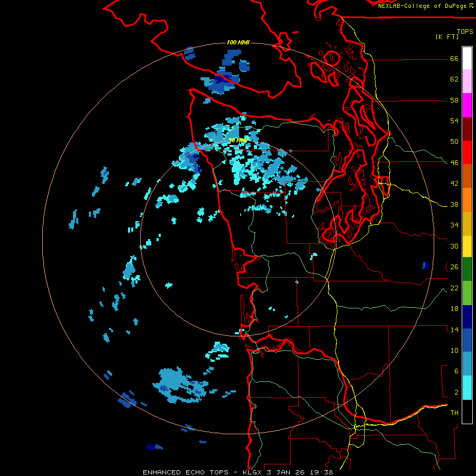The height and width of the screenshot is (476, 476).
Task: Click the legend value '2'
Action: coord(456,392)
